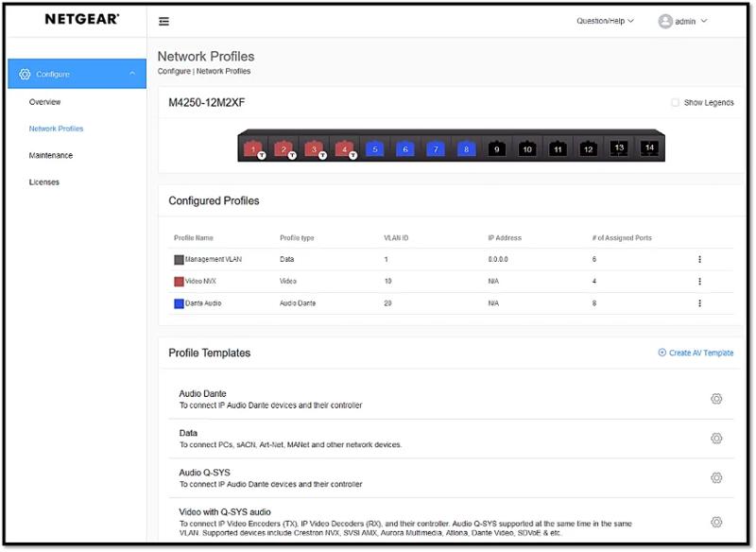756x552 pixels.
Task: Select red port 2 on the switch
Action: pyautogui.click(x=283, y=149)
